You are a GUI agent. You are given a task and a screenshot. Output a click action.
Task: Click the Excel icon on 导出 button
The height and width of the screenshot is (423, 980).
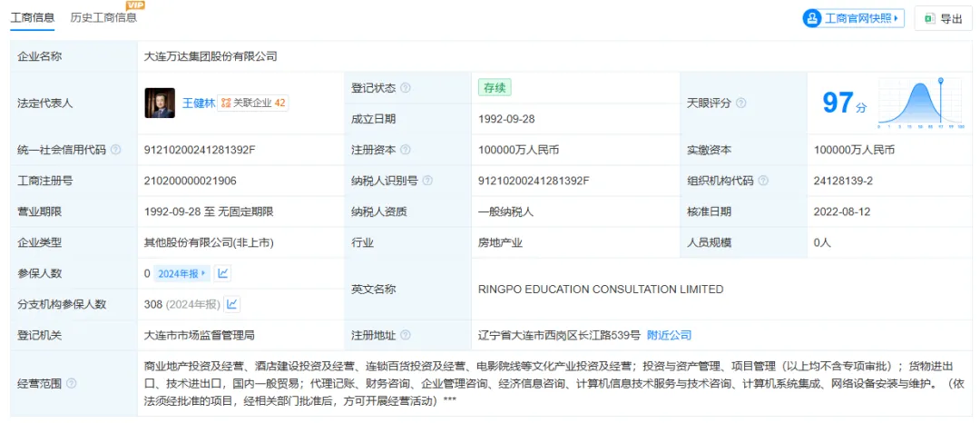click(929, 19)
